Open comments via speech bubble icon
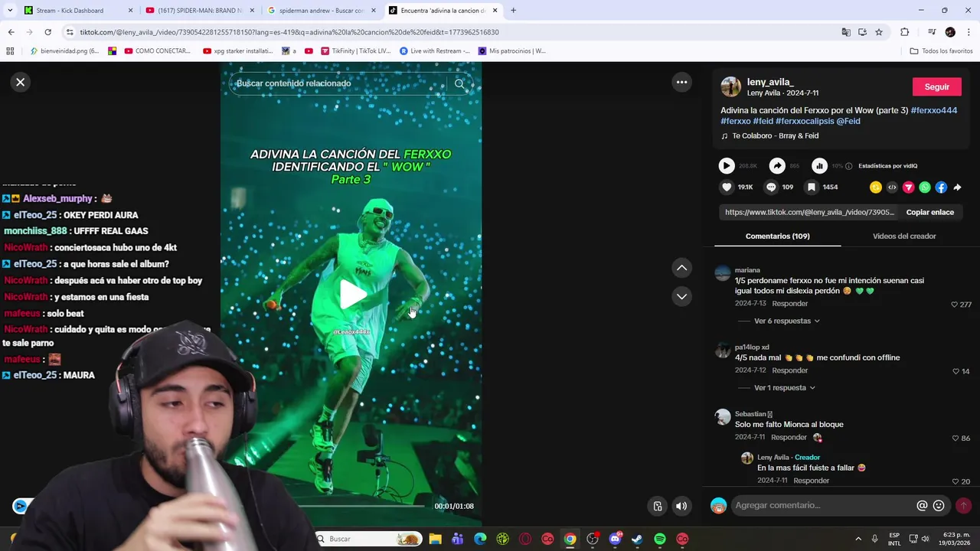This screenshot has height=551, width=980. click(x=771, y=187)
